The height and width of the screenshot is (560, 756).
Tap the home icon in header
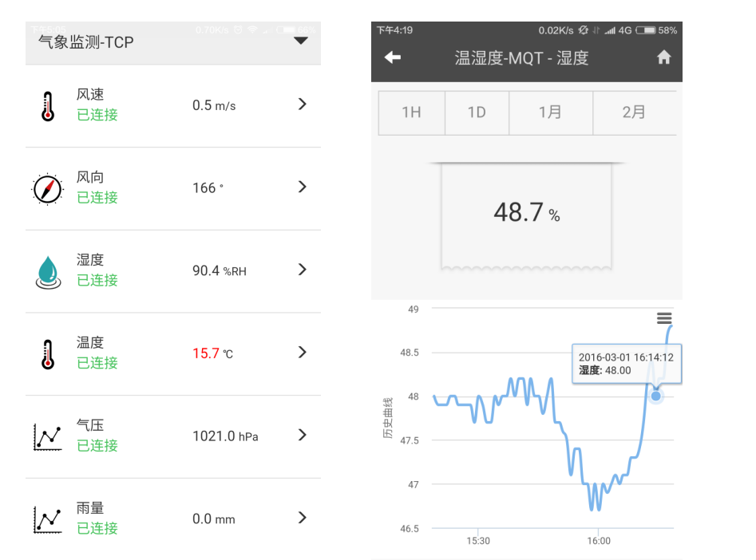click(x=663, y=57)
